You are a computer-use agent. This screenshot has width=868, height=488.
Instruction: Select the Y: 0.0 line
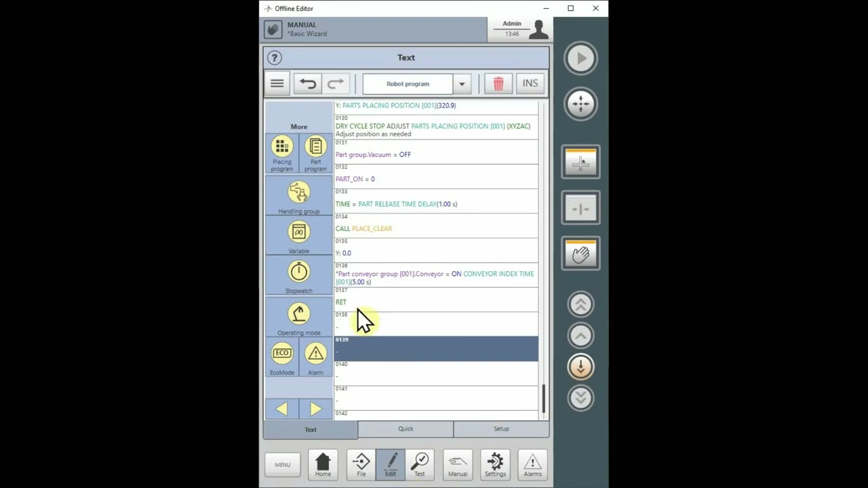[x=436, y=250]
